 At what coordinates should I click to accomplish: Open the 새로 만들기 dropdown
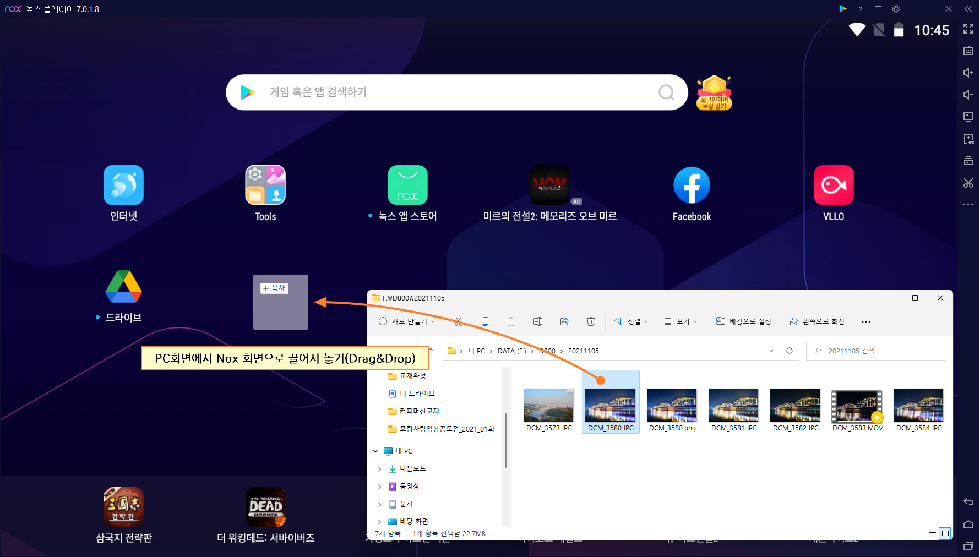(407, 321)
